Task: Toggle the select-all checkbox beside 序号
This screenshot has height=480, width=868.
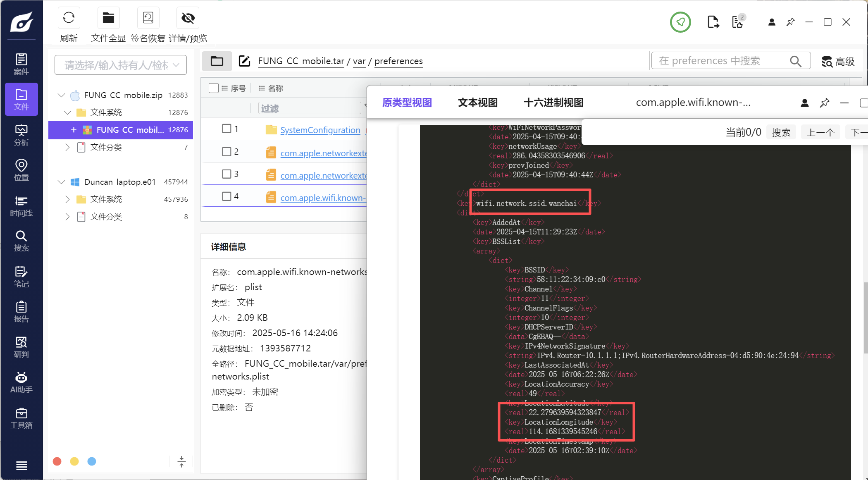Action: tap(214, 88)
